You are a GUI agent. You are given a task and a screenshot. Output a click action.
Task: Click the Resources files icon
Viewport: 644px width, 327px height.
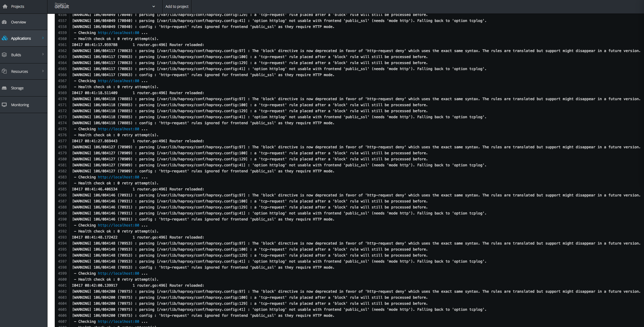click(4, 71)
